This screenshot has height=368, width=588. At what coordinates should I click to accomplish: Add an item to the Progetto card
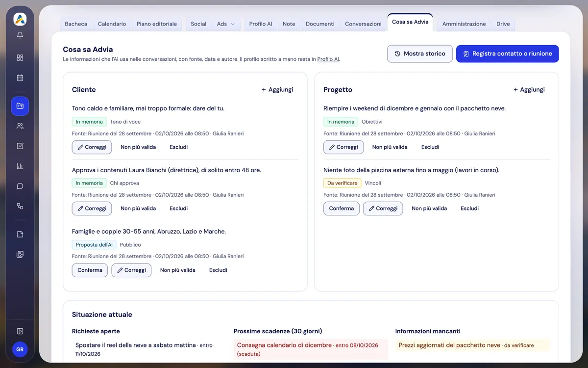(x=529, y=90)
